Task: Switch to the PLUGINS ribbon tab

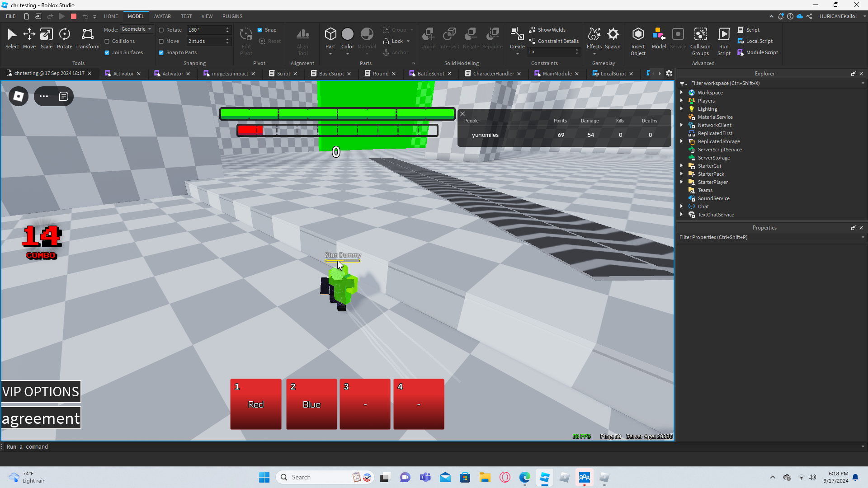Action: [232, 16]
